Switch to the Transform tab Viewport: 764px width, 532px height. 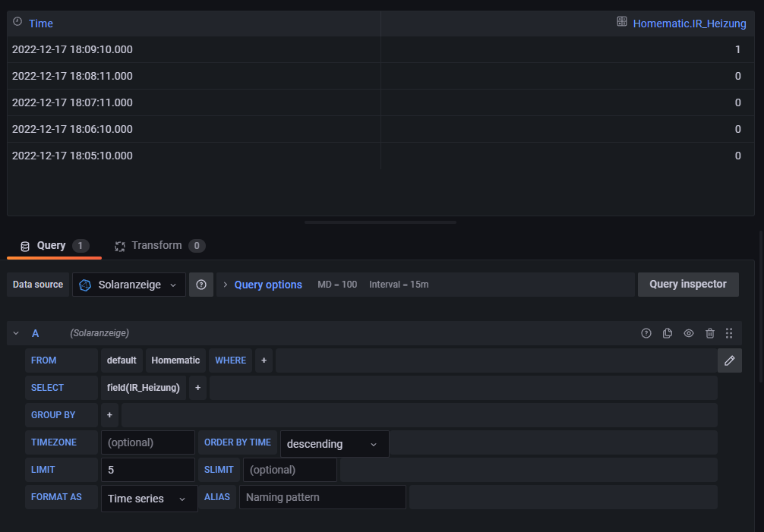click(159, 246)
